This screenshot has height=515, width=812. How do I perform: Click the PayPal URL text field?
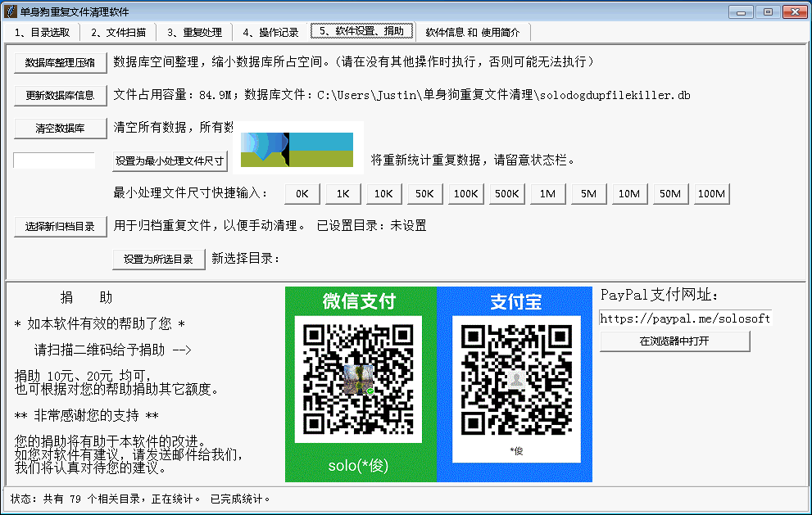click(685, 318)
